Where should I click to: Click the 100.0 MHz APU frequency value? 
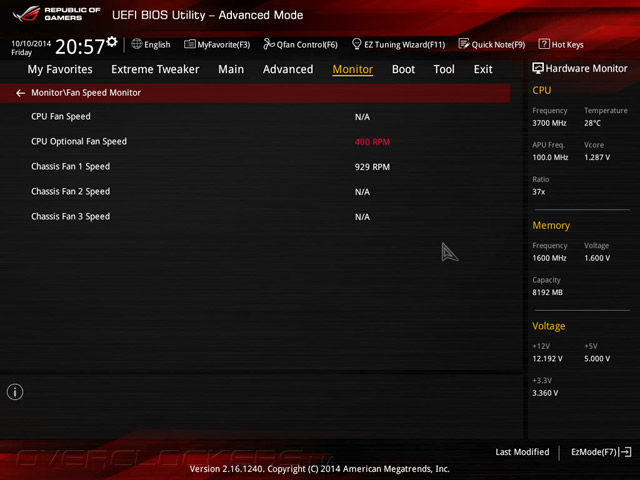(x=550, y=157)
